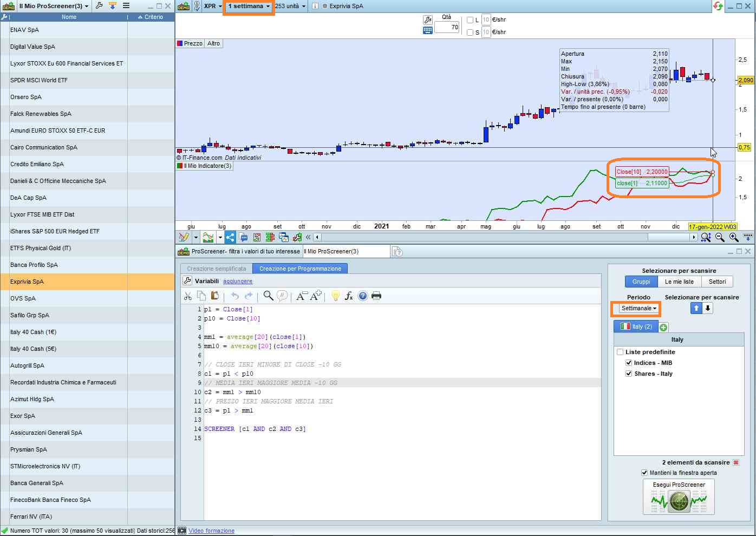The width and height of the screenshot is (756, 536).
Task: Open the XPR ticker dropdown
Action: 213,6
